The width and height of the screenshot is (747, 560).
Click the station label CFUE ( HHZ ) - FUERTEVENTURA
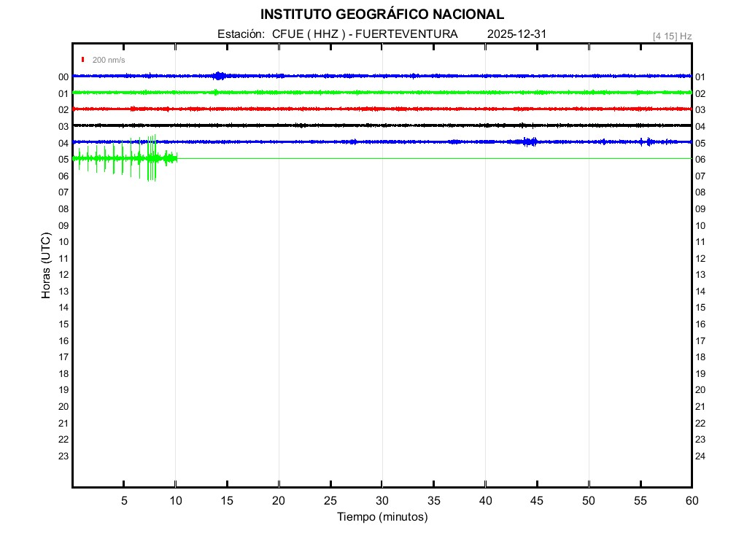coord(365,34)
